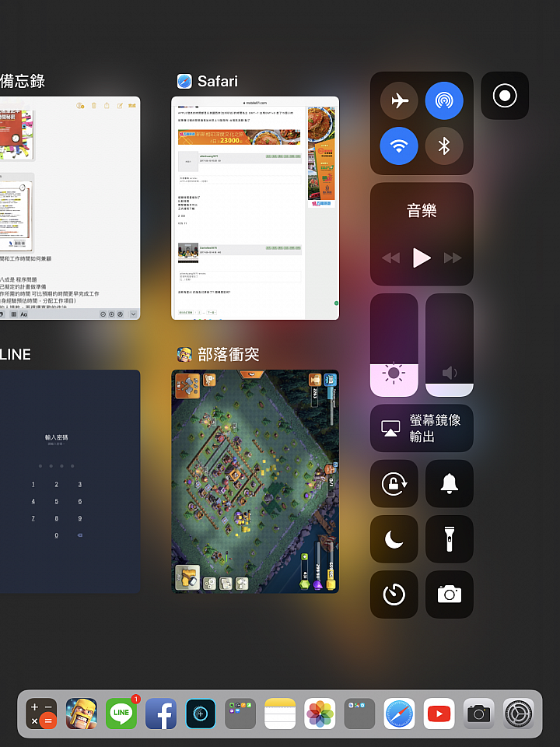Click the 備忘錄 card title text
The height and width of the screenshot is (747, 560).
tap(23, 82)
